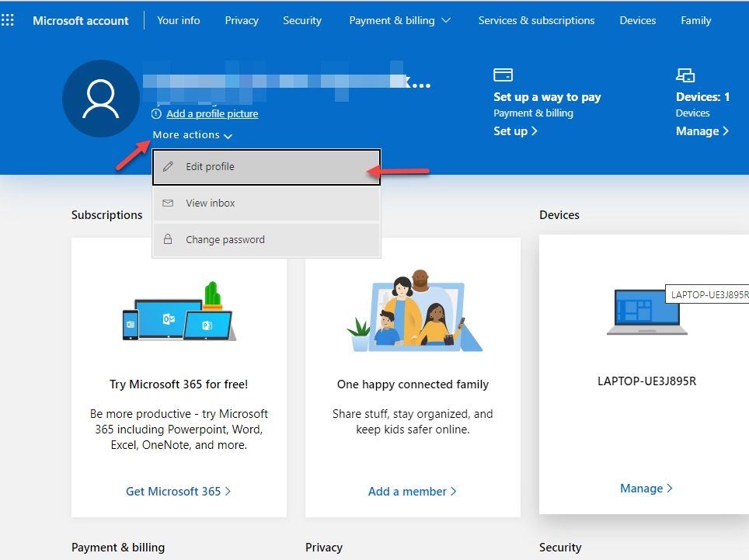
Task: Click the Security section heading at bottom
Action: [560, 547]
